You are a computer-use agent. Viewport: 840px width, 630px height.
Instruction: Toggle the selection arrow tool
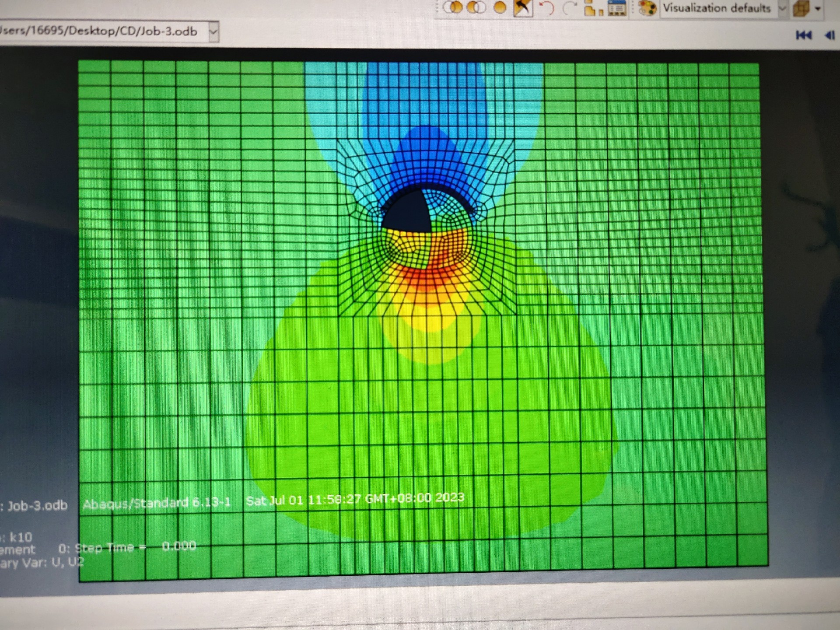click(523, 7)
